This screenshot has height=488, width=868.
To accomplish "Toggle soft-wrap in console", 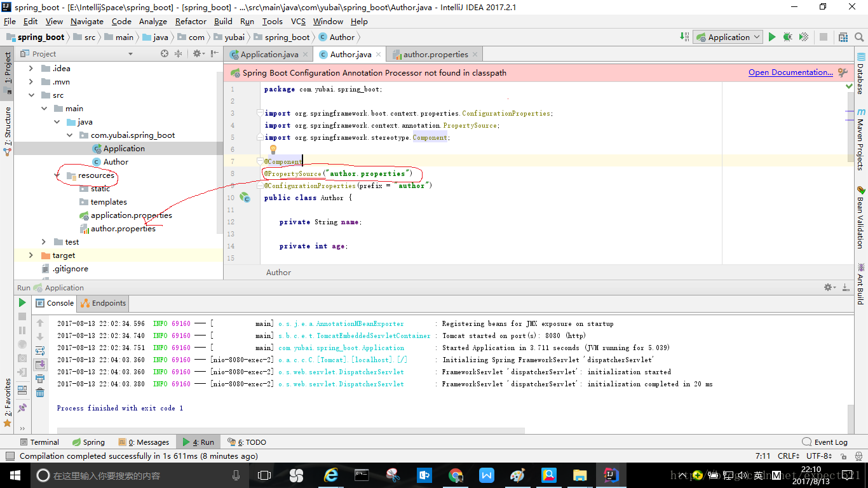I will click(x=40, y=350).
